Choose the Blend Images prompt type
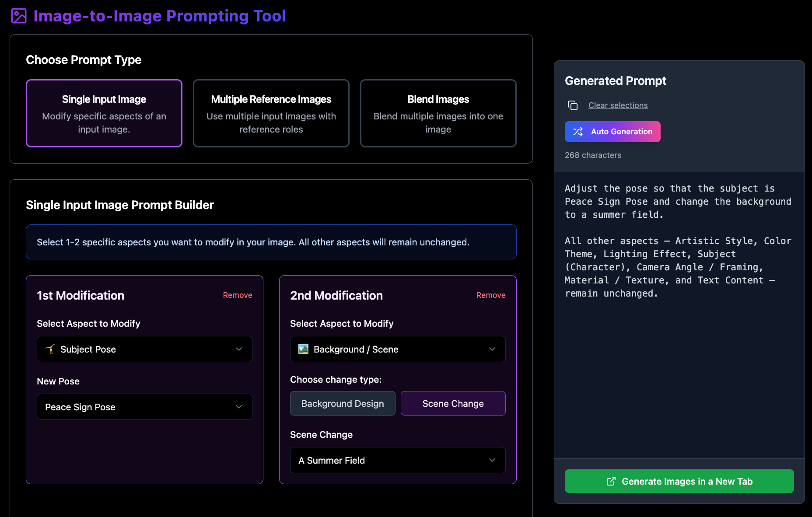This screenshot has height=517, width=812. click(x=438, y=113)
